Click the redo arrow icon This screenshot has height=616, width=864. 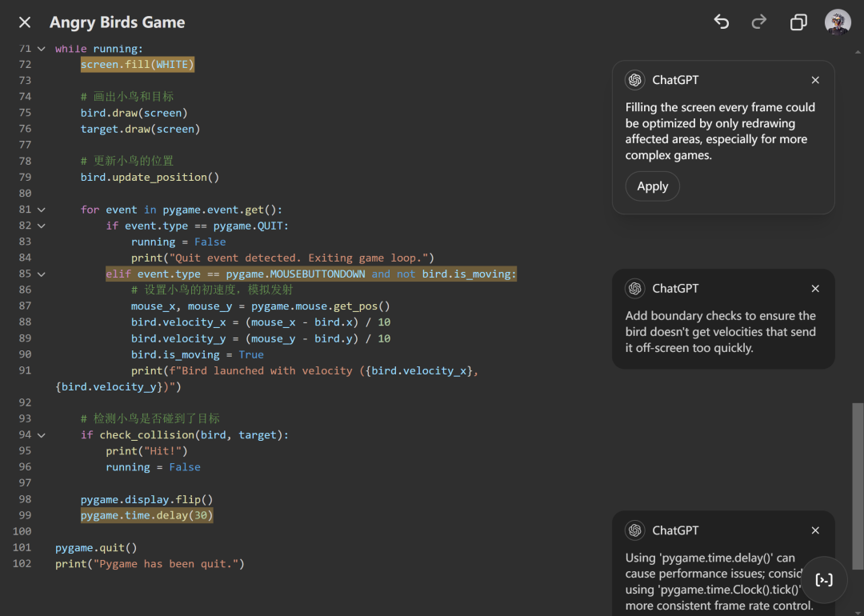(759, 22)
